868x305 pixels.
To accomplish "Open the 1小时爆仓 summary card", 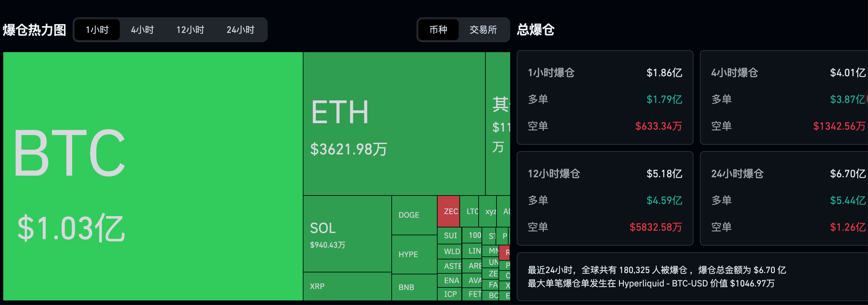I will point(605,97).
